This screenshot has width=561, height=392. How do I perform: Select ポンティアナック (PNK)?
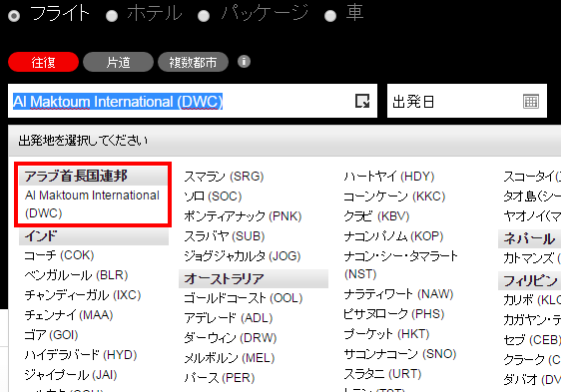(243, 216)
